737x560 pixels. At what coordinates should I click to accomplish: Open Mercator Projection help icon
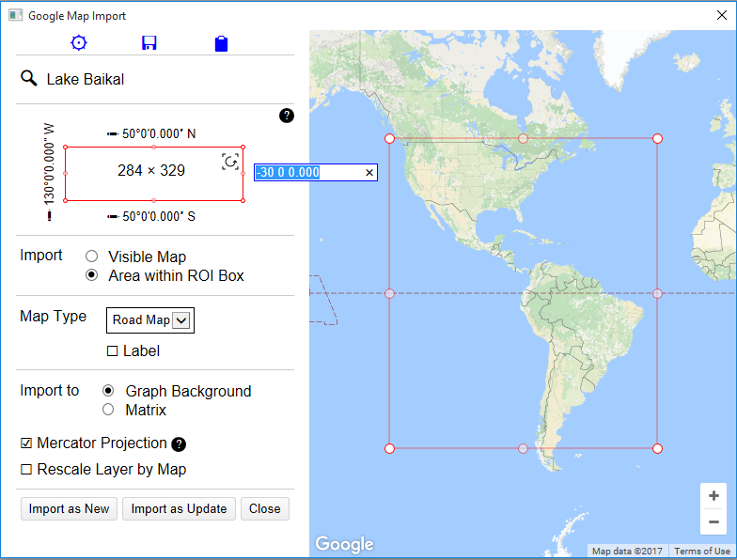[179, 443]
